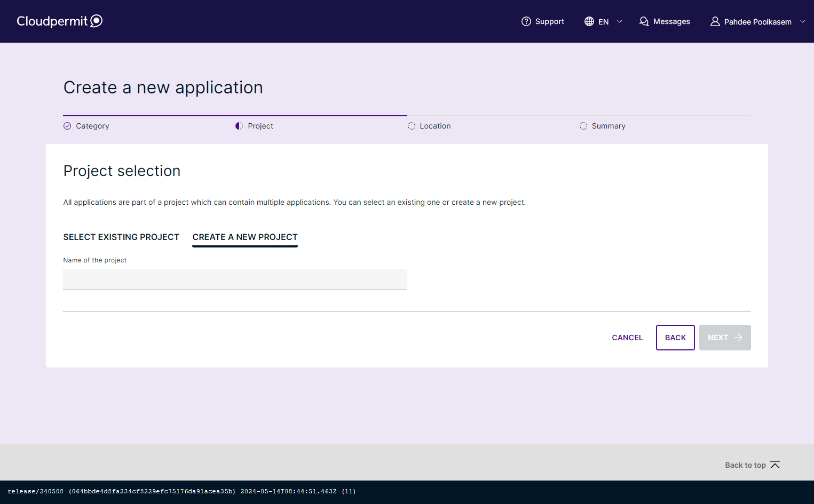
Task: Click the Project step label
Action: (x=260, y=126)
